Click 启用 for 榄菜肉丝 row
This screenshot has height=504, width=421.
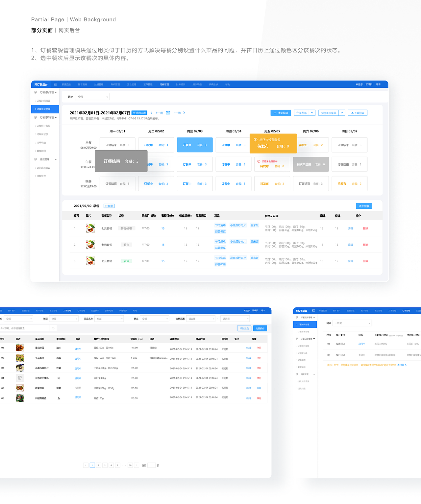point(259,388)
